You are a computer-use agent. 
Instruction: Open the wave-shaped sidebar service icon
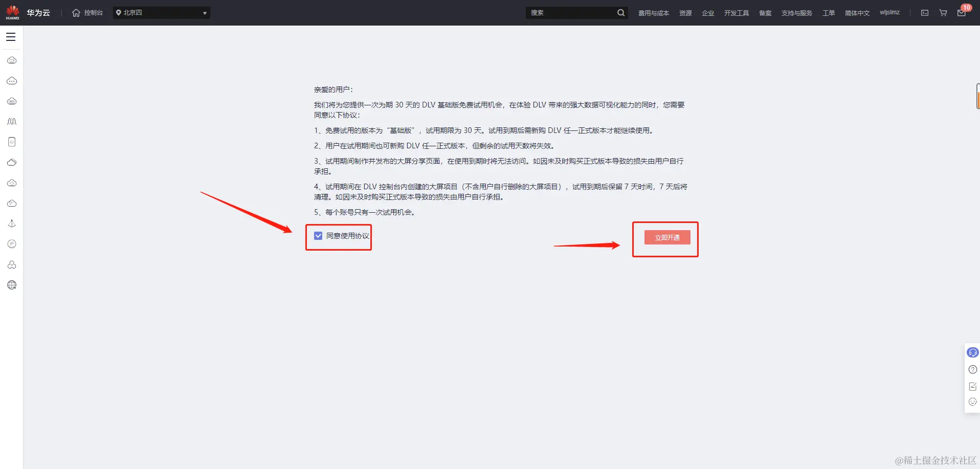pyautogui.click(x=12, y=122)
